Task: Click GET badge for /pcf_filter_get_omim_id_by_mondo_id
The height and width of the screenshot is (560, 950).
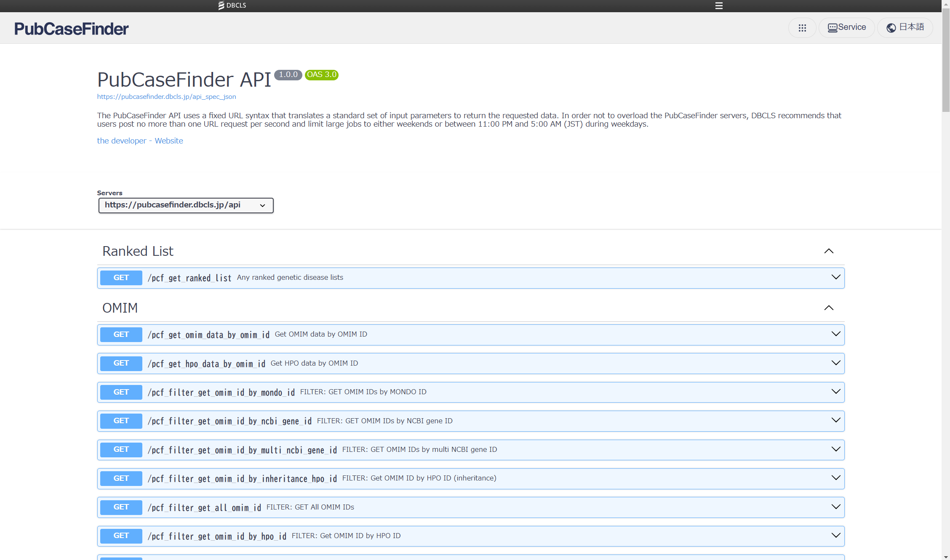Action: coord(121,392)
